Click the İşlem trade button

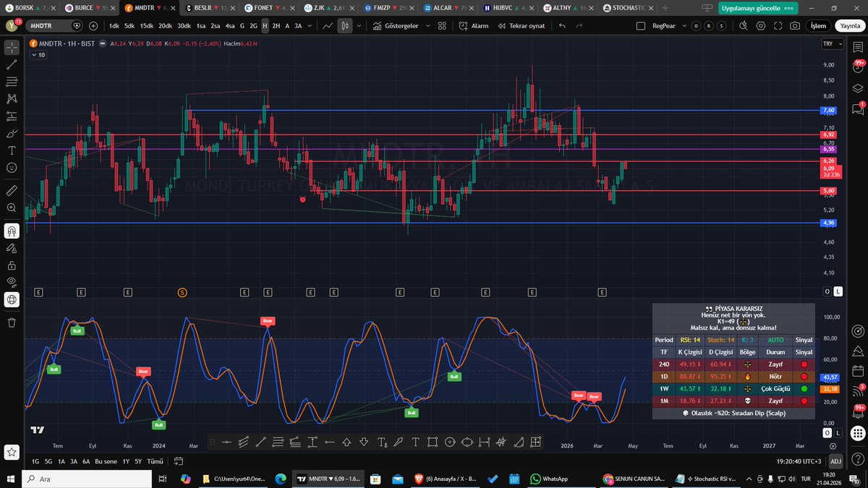[819, 25]
